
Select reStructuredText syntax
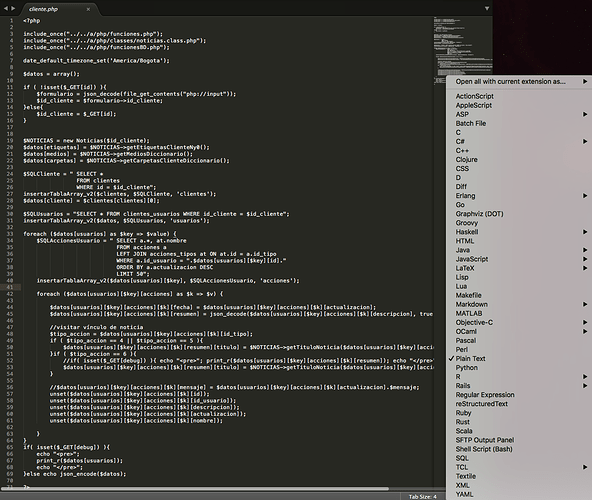[519, 404]
